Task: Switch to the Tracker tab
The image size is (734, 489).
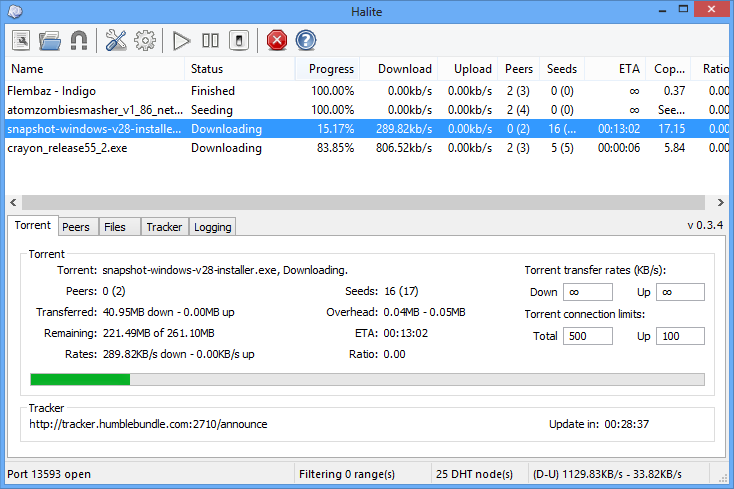Action: coord(164,227)
